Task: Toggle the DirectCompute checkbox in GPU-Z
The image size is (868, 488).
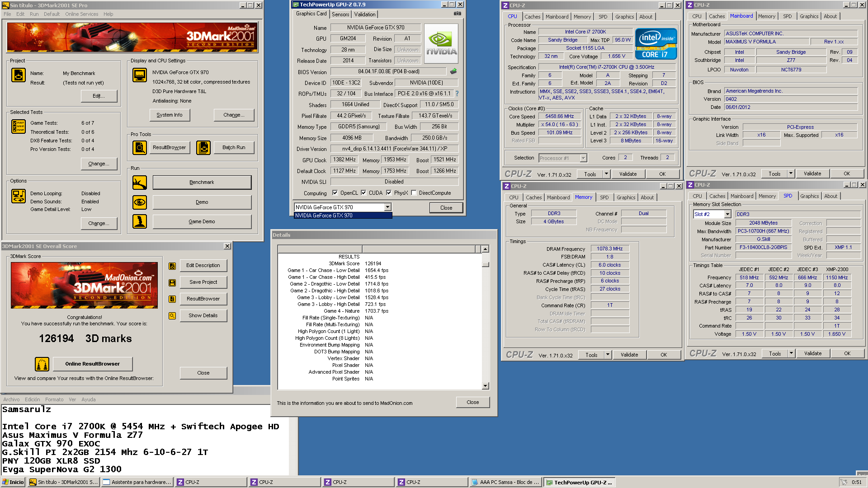Action: [414, 193]
